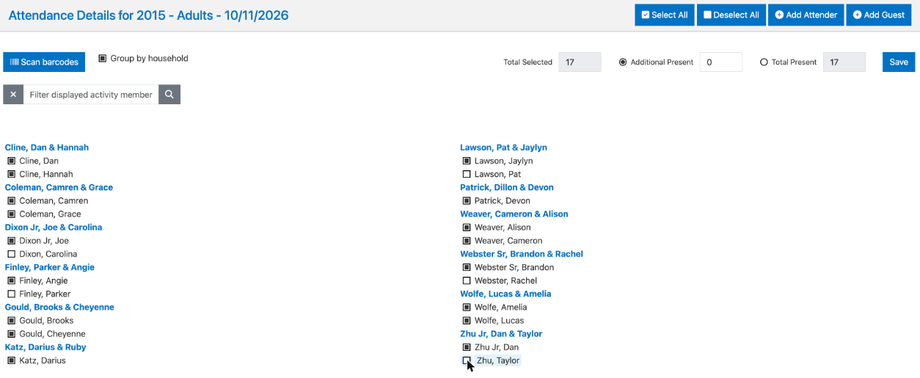Check Webster, Rachel attendance box
Screen dimensions: 920x378
point(466,281)
